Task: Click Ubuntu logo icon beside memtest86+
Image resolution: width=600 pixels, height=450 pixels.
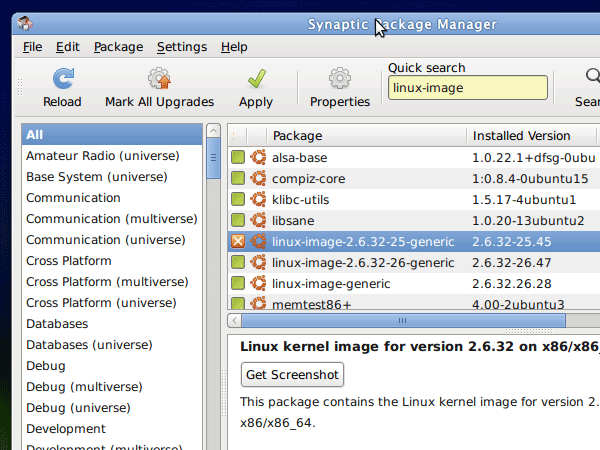Action: click(x=258, y=303)
